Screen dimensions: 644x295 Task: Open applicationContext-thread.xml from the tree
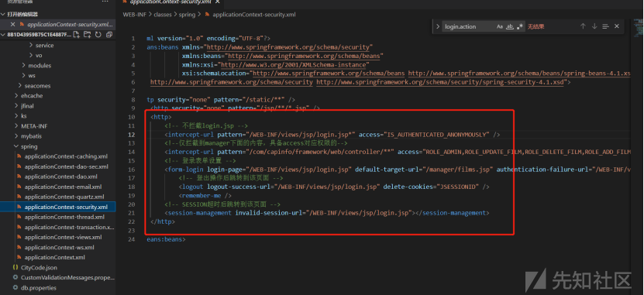[64, 217]
